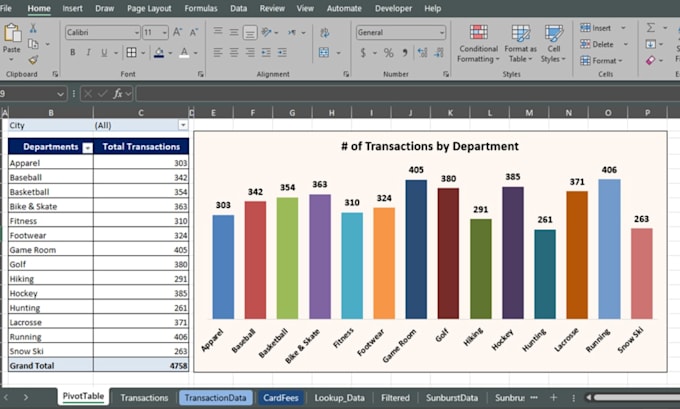Click the AutoSum sigma icon
The width and height of the screenshot is (680, 409).
(x=651, y=28)
